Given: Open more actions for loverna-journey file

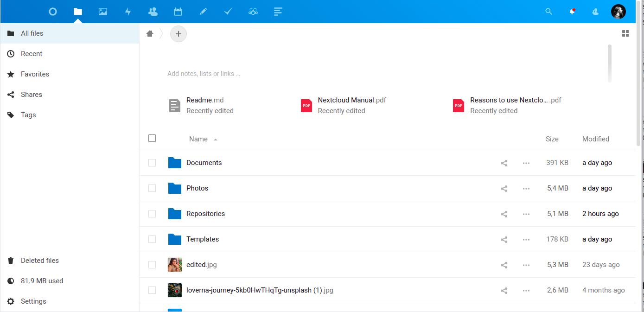Looking at the screenshot, I should pyautogui.click(x=526, y=291).
